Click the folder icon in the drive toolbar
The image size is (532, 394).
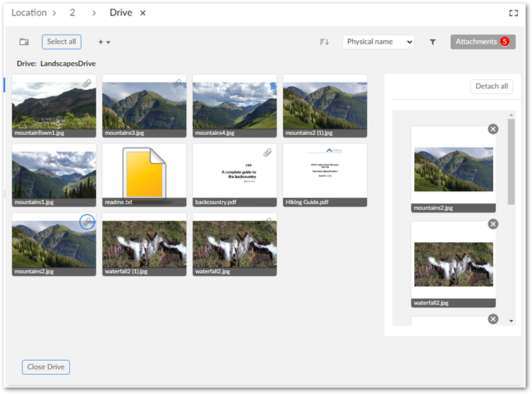point(24,42)
